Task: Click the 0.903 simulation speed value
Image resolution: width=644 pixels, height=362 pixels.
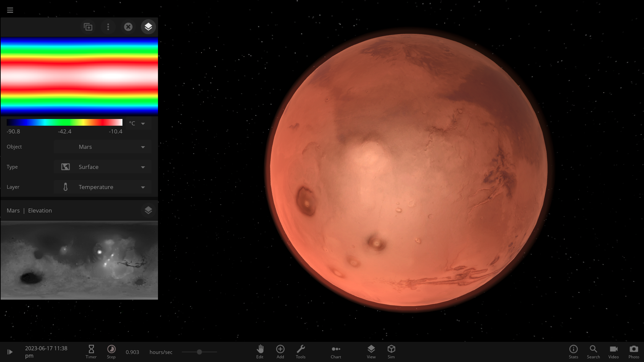Action: [132, 352]
